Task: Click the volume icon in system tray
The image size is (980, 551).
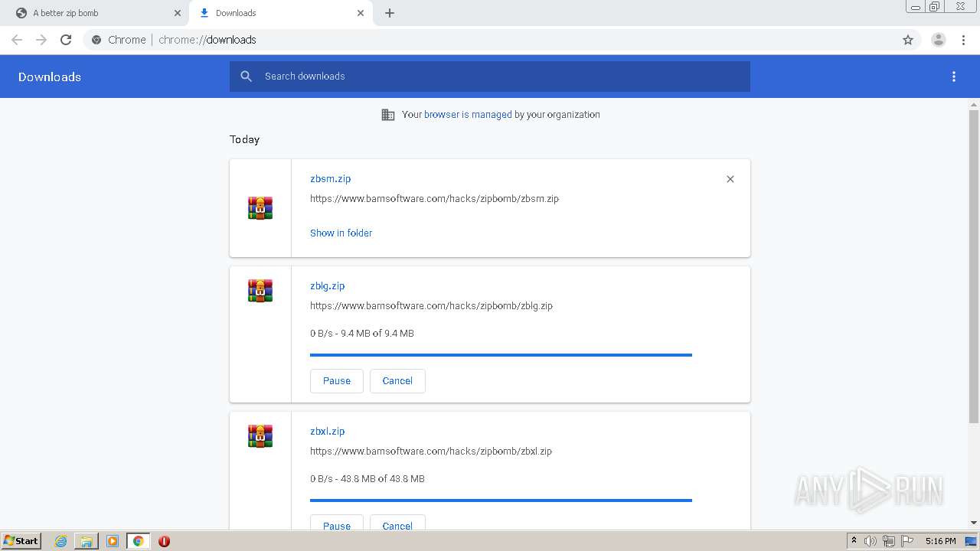Action: (871, 541)
